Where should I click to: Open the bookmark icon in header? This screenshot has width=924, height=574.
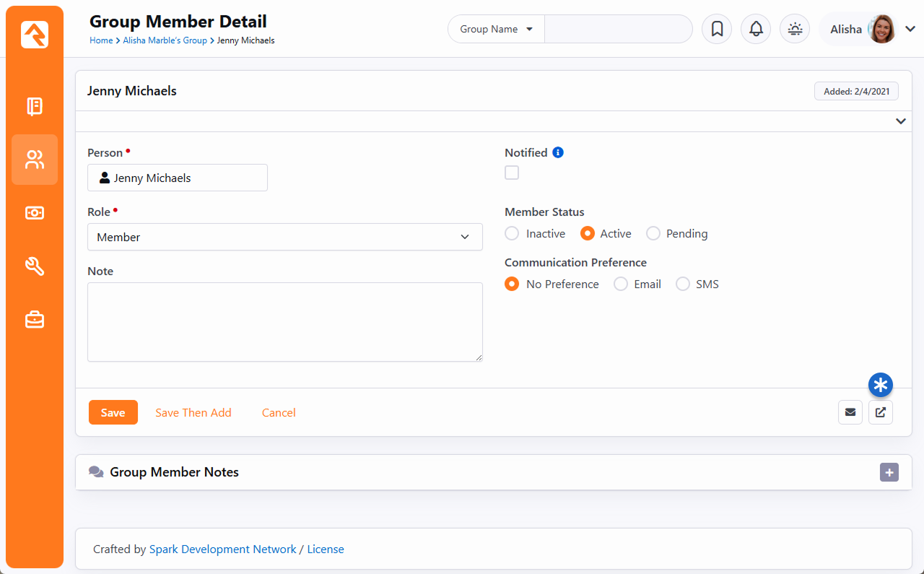pyautogui.click(x=717, y=29)
